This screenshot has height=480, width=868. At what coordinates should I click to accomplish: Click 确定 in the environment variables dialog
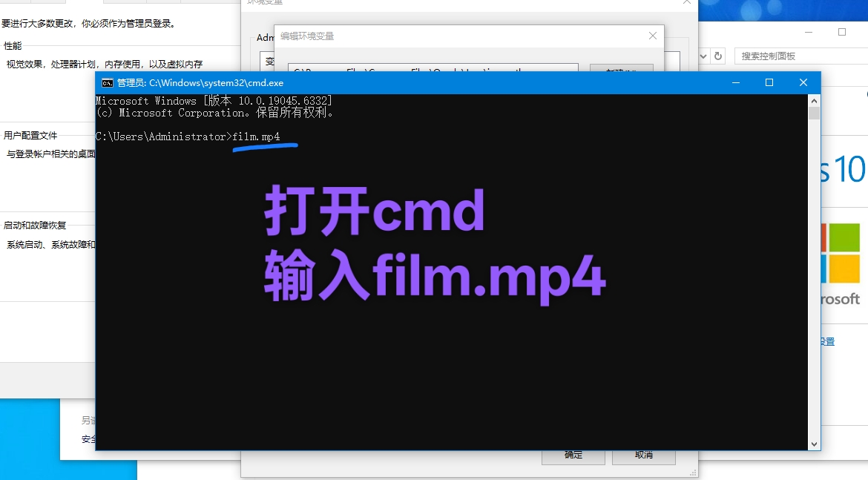(573, 456)
